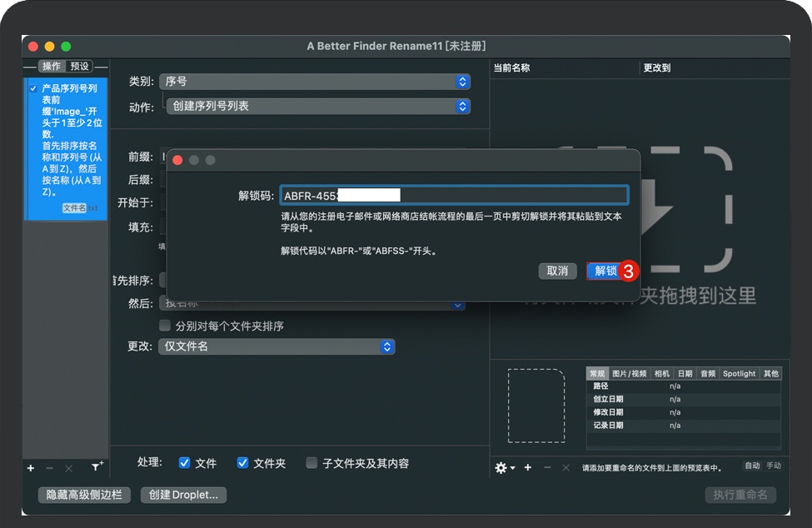Click sidebar X delete-all icon

[68, 468]
